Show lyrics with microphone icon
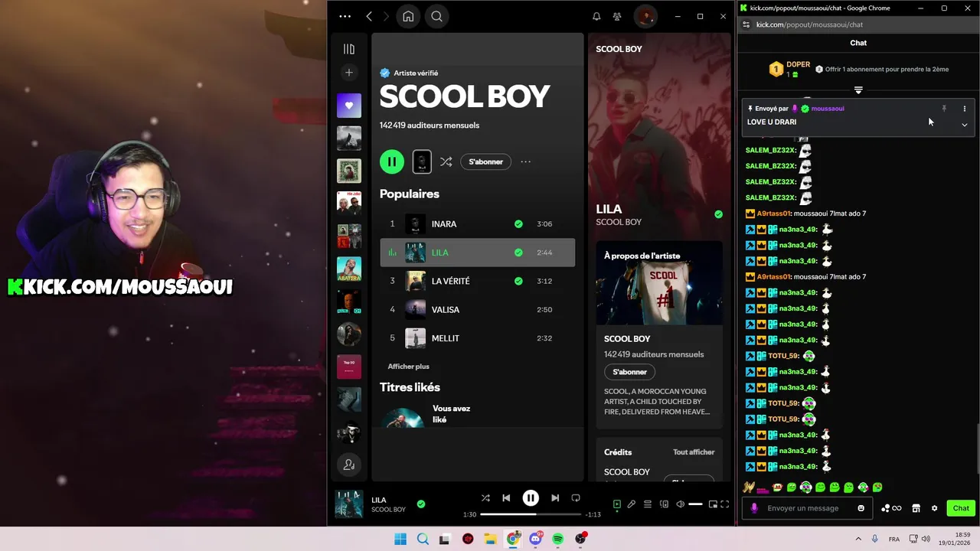Image resolution: width=980 pixels, height=551 pixels. pos(632,504)
